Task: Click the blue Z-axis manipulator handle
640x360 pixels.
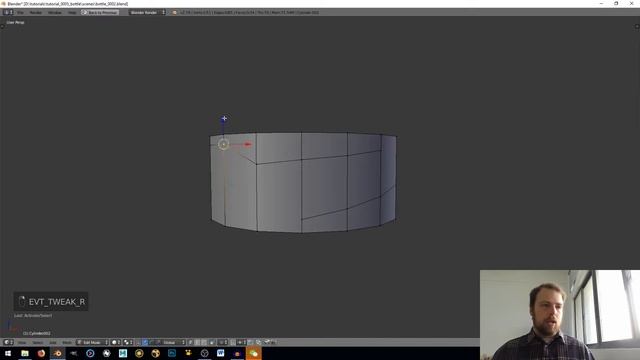Action: point(224,119)
